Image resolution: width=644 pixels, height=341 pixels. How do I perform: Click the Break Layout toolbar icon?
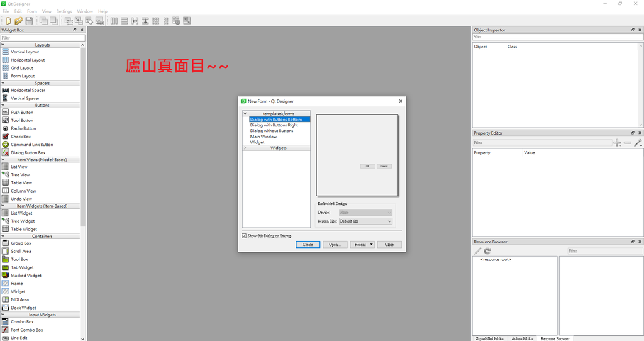click(176, 21)
